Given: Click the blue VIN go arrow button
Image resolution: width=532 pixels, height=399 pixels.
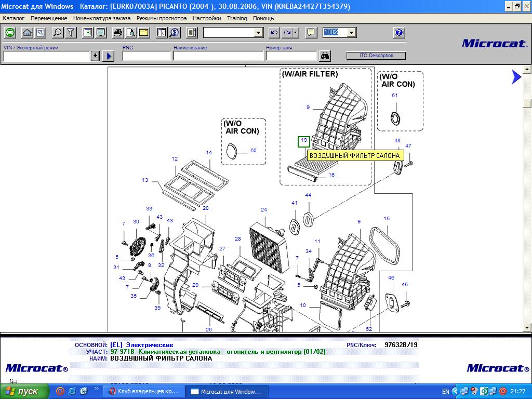Looking at the screenshot, I should coord(109,56).
